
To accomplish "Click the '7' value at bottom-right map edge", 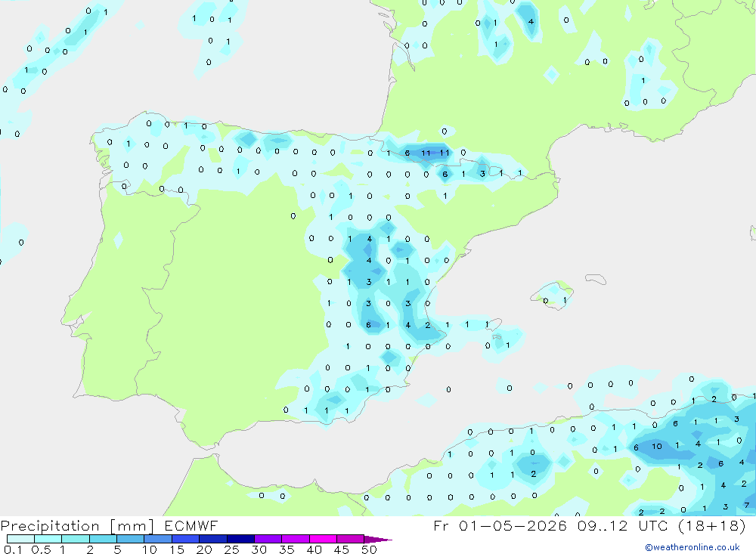I will 746,506.
